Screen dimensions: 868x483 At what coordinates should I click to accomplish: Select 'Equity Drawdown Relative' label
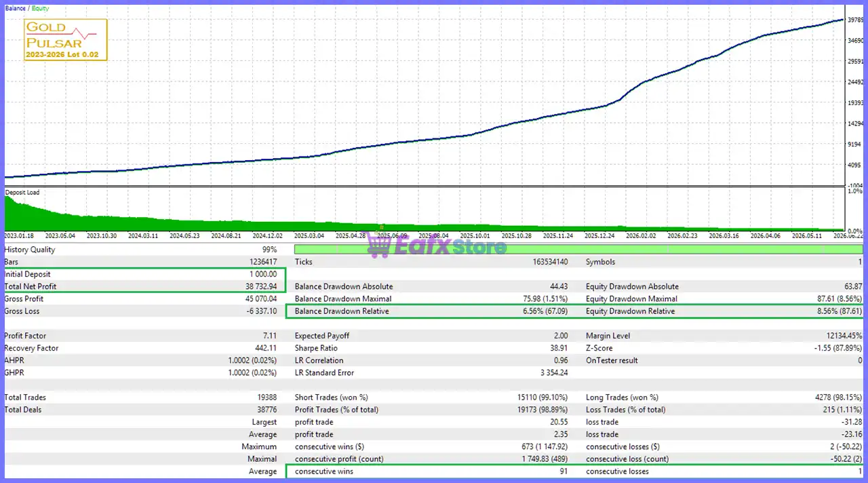pos(630,311)
